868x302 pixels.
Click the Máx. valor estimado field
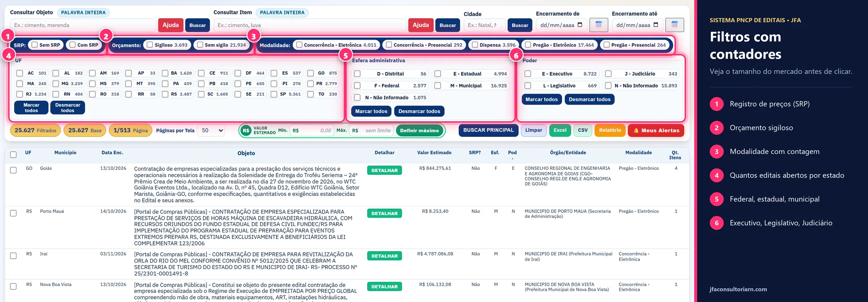(x=371, y=130)
